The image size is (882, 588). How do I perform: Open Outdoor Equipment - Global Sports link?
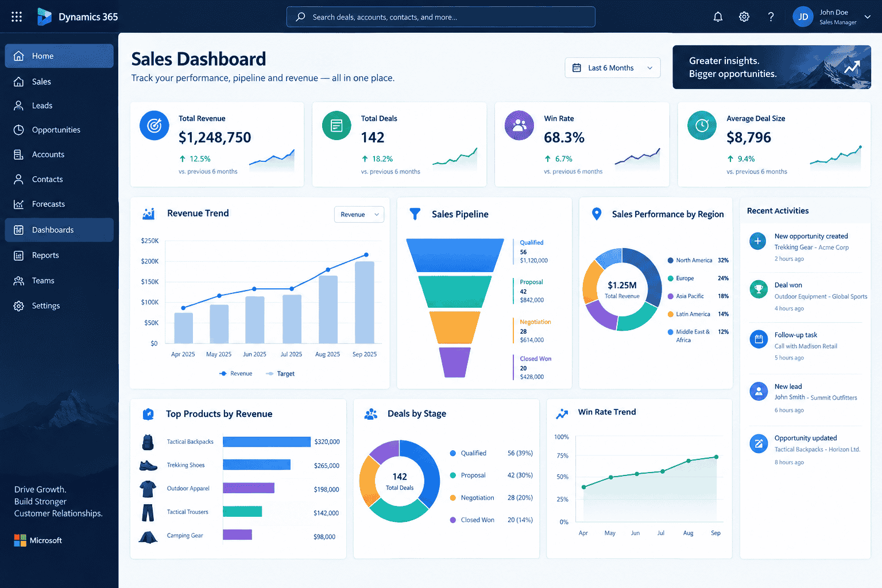click(x=821, y=297)
